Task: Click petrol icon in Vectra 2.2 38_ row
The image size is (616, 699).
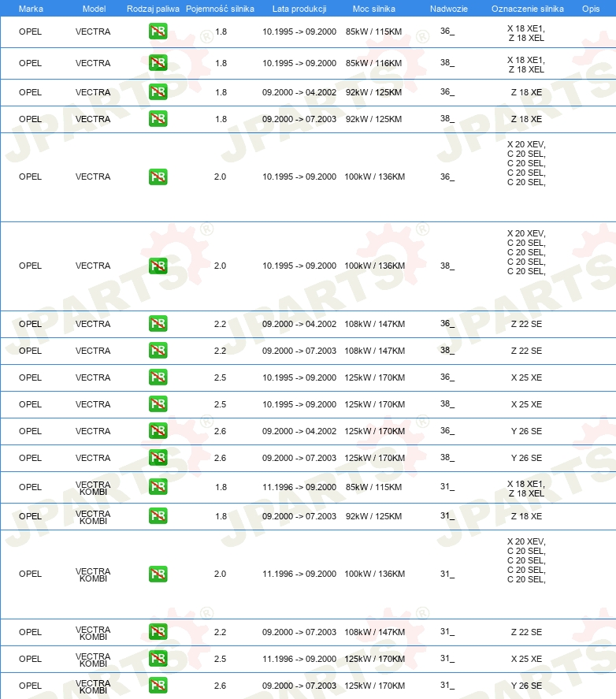Action: [158, 351]
